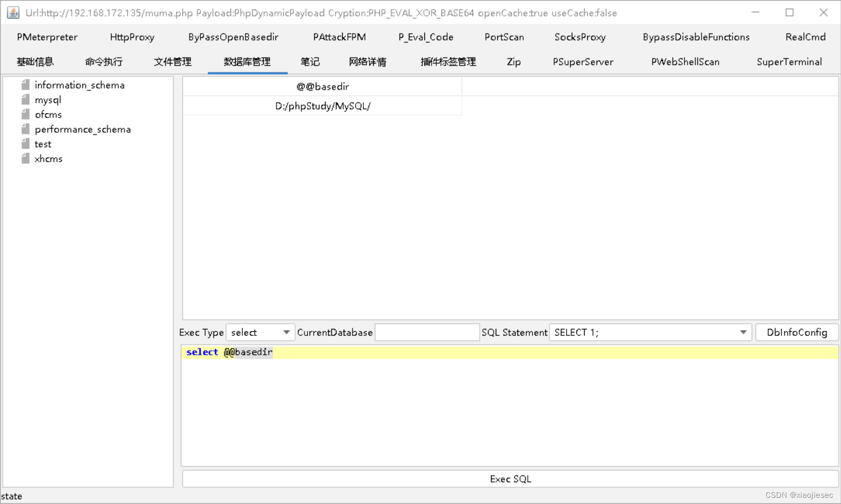
Task: Select the test database icon
Action: [25, 144]
